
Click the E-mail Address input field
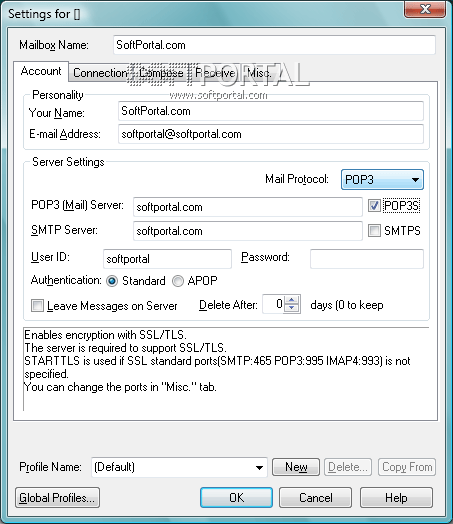[271, 134]
